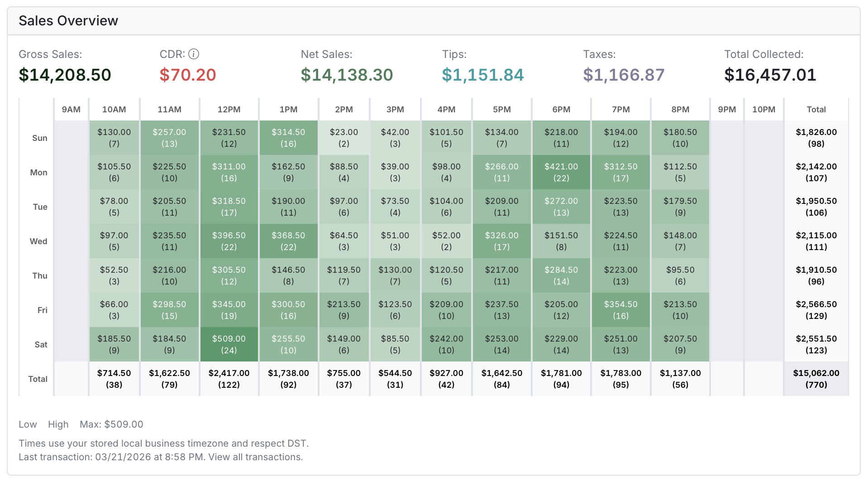868x482 pixels.
Task: Select the Sunday 2PM $23.00 cell
Action: coord(344,138)
